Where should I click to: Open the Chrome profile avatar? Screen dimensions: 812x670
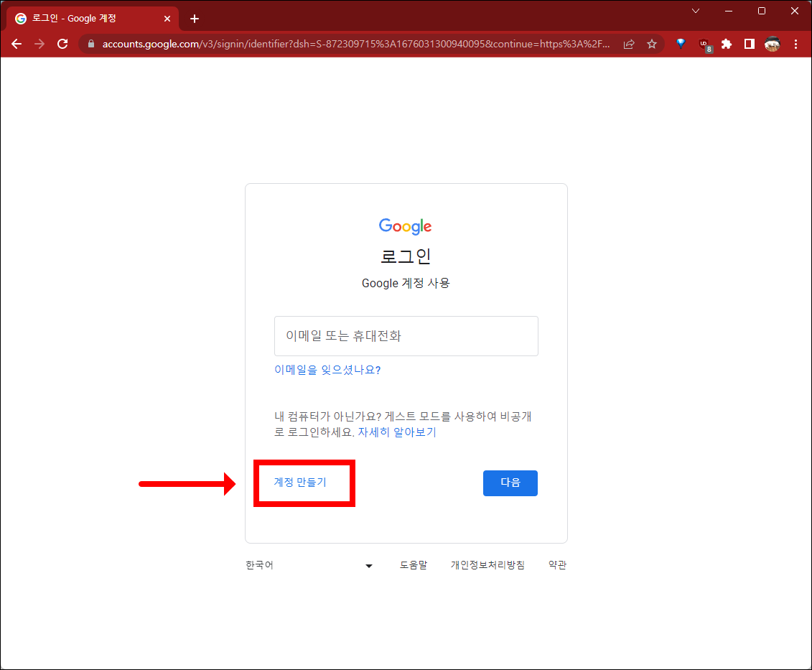tap(772, 44)
